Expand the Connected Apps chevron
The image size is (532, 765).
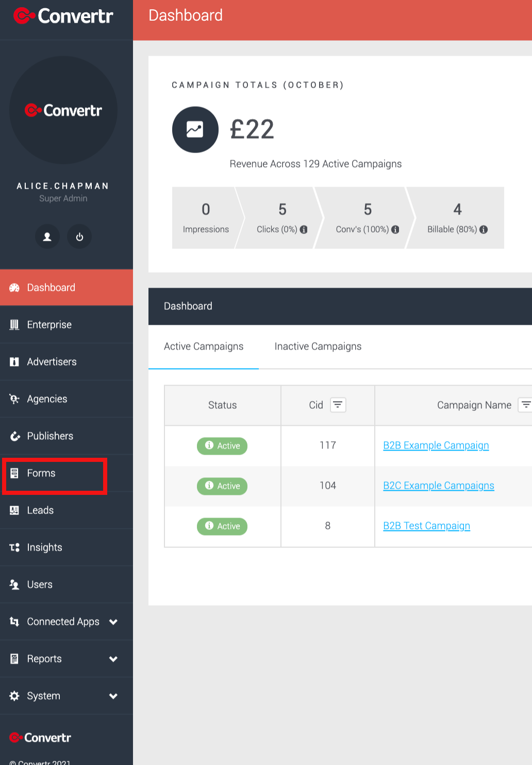pyautogui.click(x=113, y=622)
